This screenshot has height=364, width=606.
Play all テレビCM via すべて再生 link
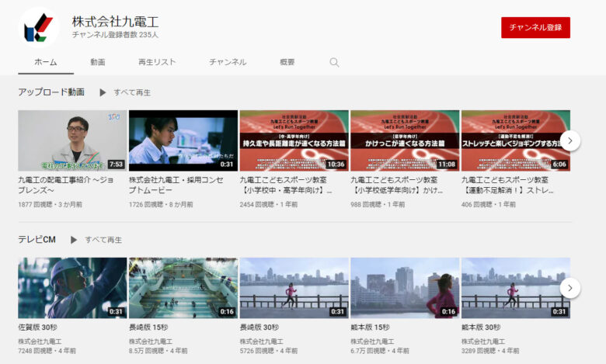(103, 240)
